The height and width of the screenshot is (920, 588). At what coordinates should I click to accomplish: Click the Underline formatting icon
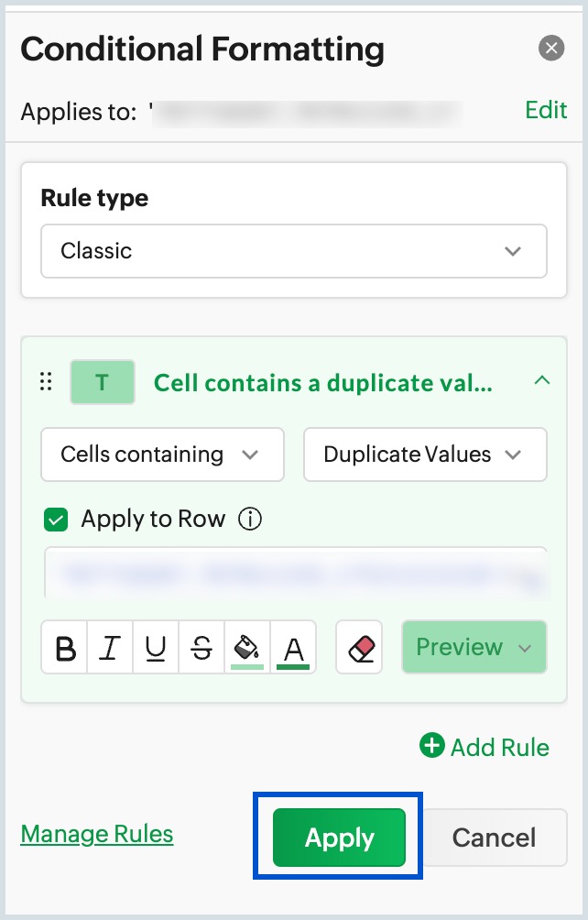(156, 648)
